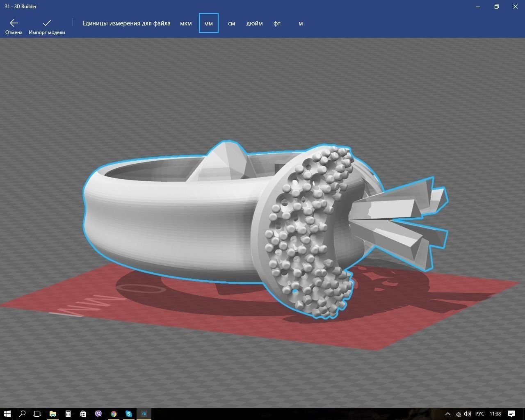Select мкм as file units
The height and width of the screenshot is (420, 525).
point(186,23)
